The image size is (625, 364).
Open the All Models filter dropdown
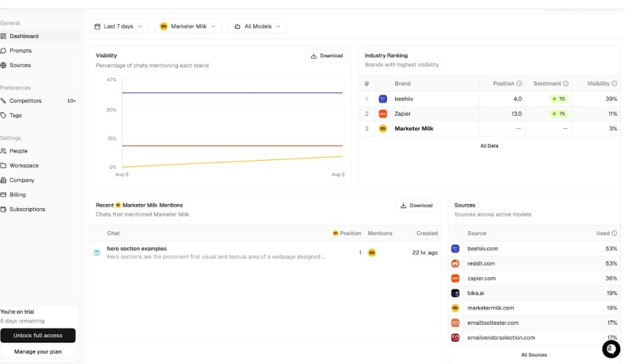[257, 26]
